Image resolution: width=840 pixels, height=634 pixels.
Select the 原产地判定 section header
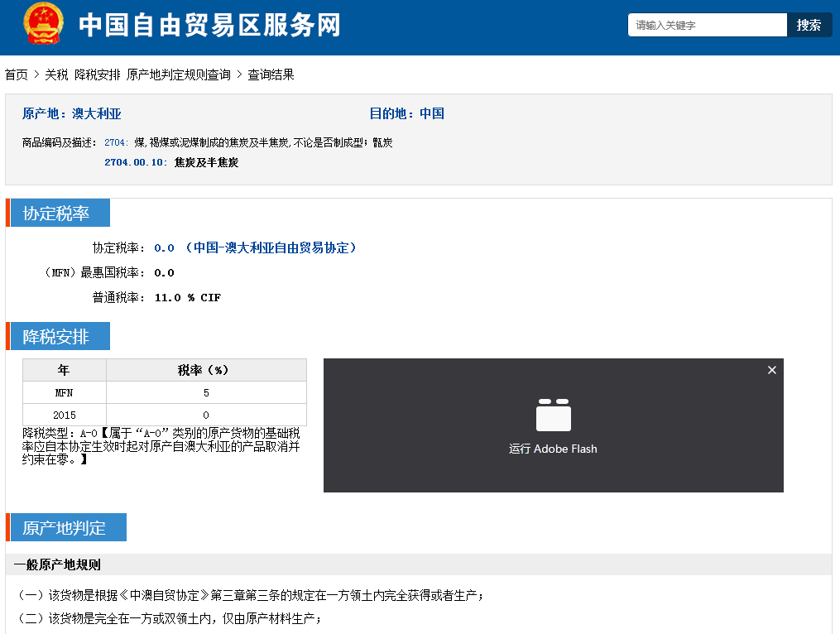tap(65, 528)
